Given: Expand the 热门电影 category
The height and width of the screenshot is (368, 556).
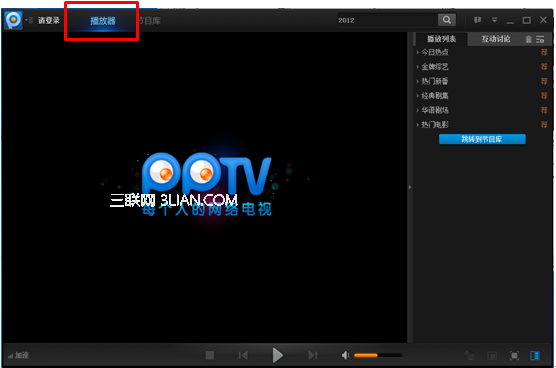Looking at the screenshot, I should [x=418, y=125].
